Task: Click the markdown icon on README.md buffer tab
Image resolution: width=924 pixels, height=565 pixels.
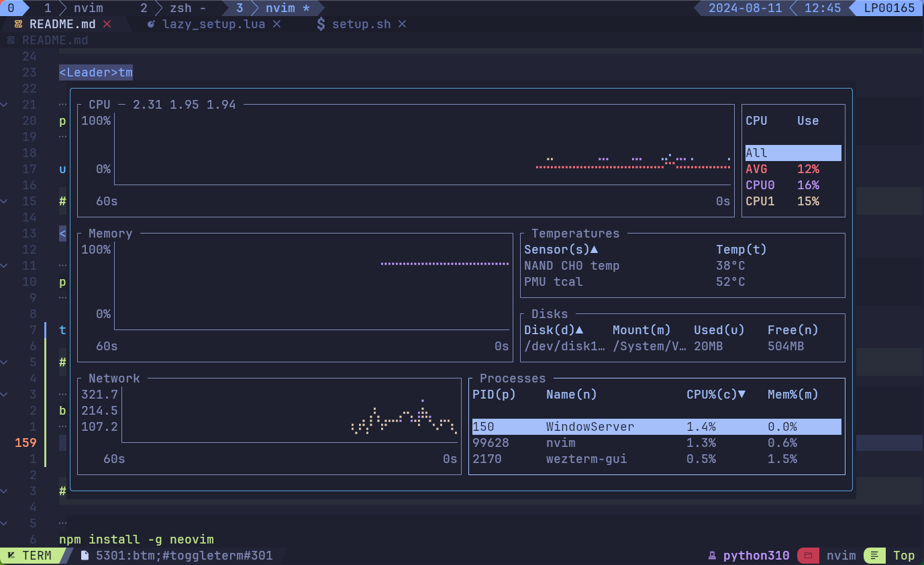Action: click(x=18, y=24)
